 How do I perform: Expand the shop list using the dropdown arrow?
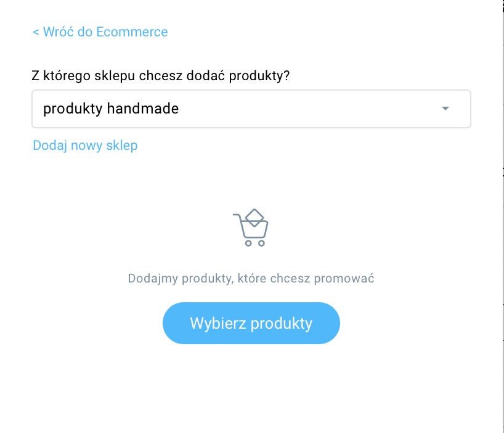click(x=445, y=109)
